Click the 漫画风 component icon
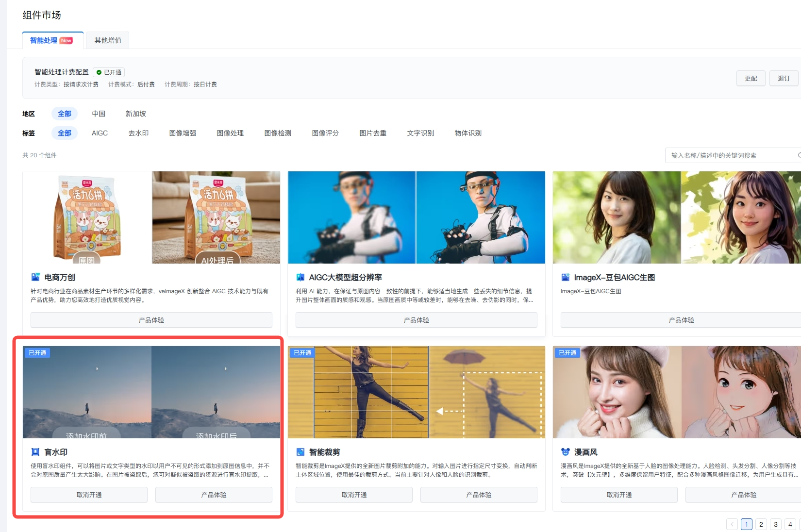 pos(566,452)
